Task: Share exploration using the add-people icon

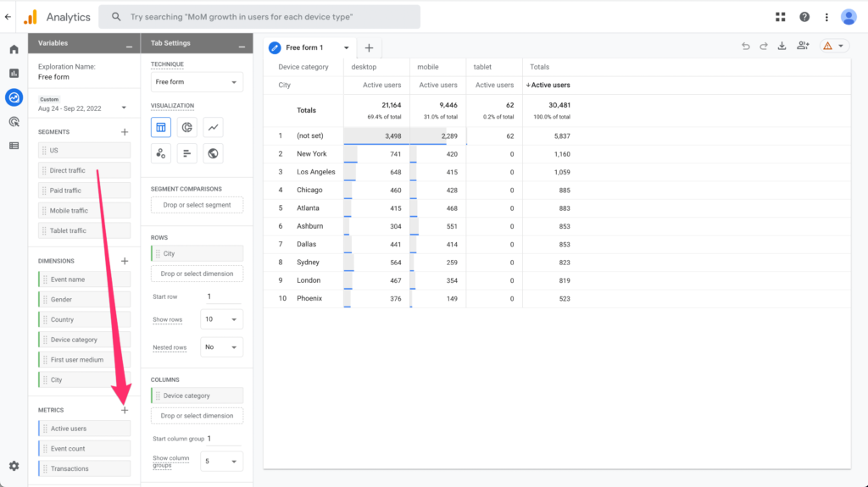Action: [x=803, y=47]
